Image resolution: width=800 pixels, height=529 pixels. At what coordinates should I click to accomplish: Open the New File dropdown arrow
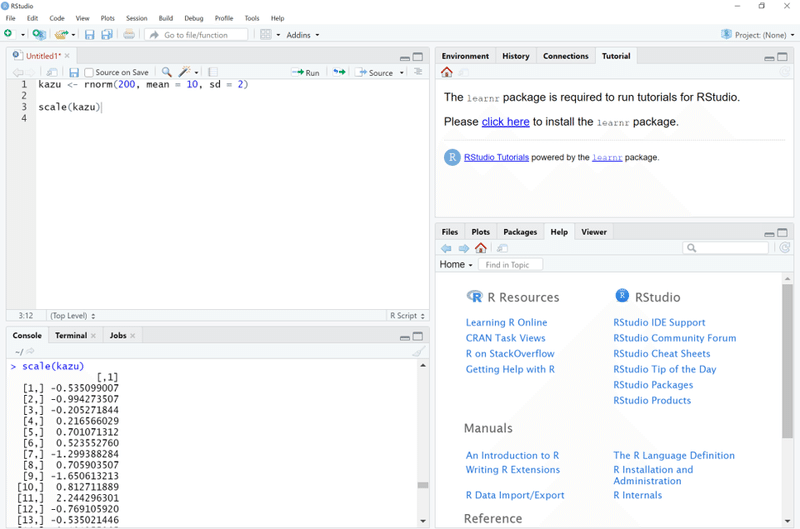(x=22, y=35)
